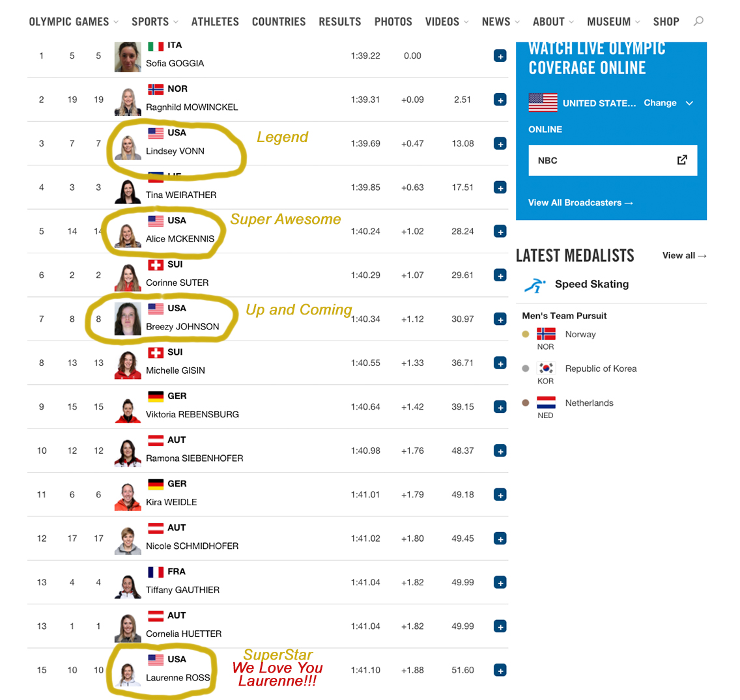This screenshot has width=740, height=700.
Task: Click plus icon for Alice MCKENNIS row
Action: [x=500, y=231]
